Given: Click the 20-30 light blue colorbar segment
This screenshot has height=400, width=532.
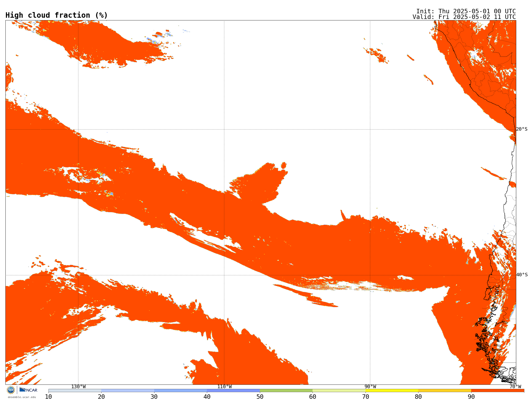Looking at the screenshot, I should point(128,391).
